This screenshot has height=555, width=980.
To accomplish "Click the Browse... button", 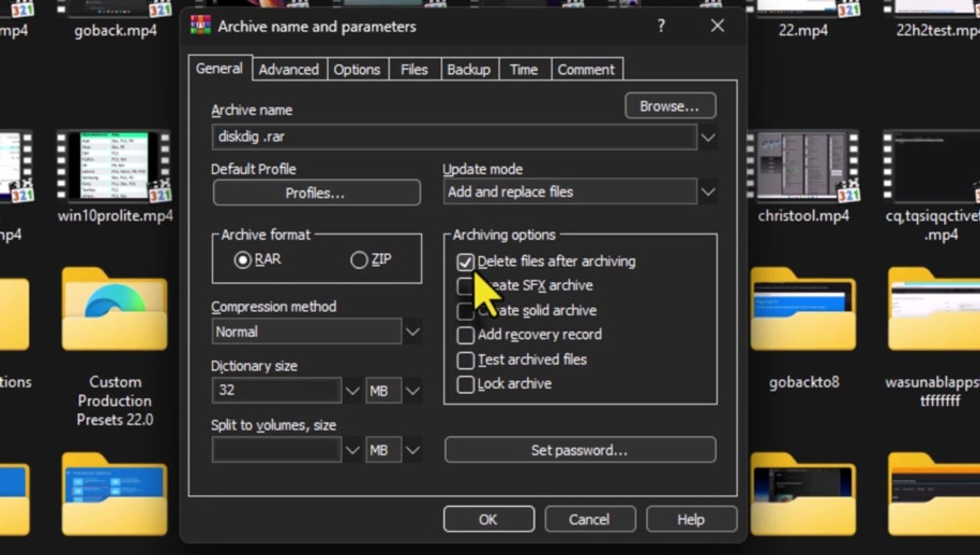I will 670,106.
